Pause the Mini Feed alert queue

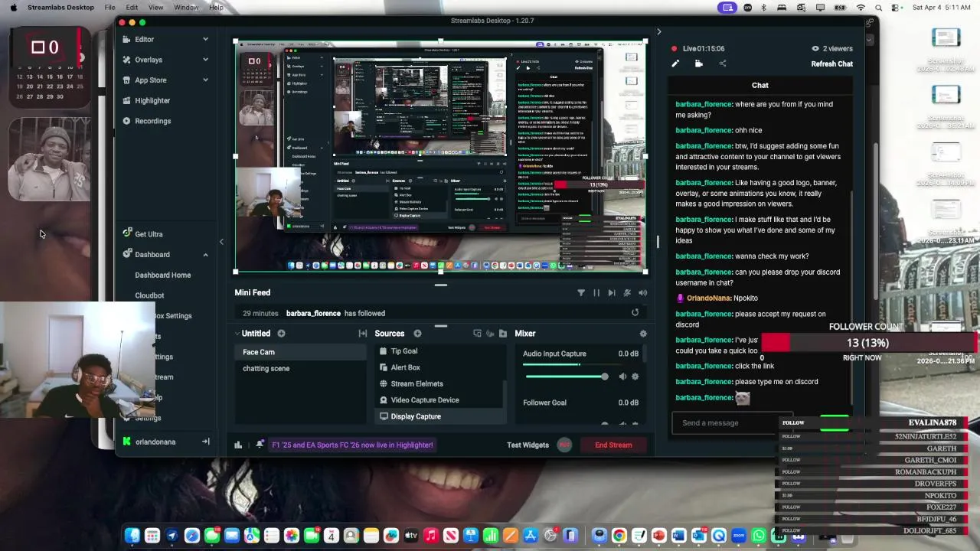596,292
